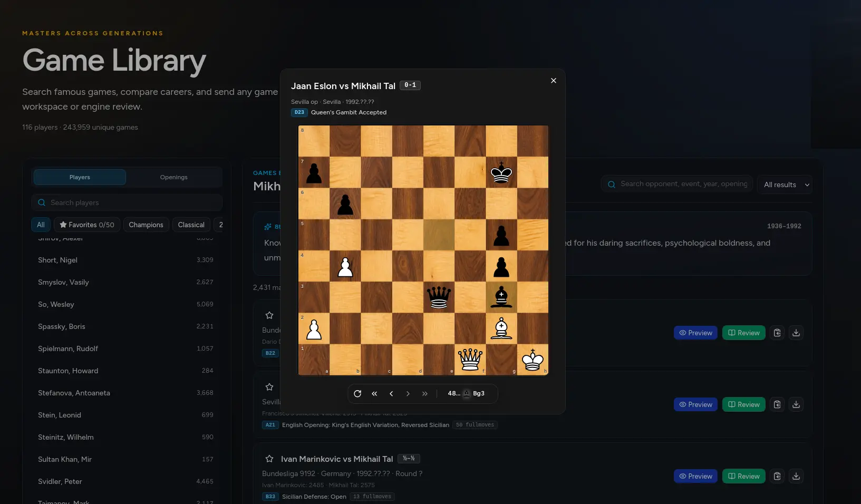
Task: Click the 48... Bg3 move indicator
Action: (466, 393)
